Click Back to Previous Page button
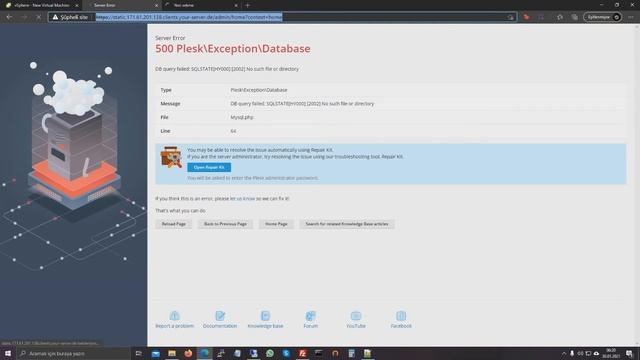The height and width of the screenshot is (360, 640). pos(225,224)
